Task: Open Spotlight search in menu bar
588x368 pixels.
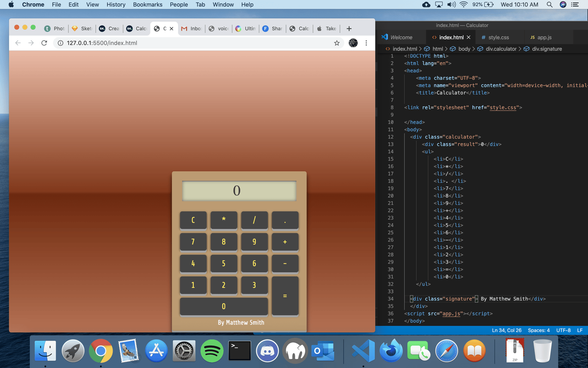Action: pyautogui.click(x=550, y=5)
